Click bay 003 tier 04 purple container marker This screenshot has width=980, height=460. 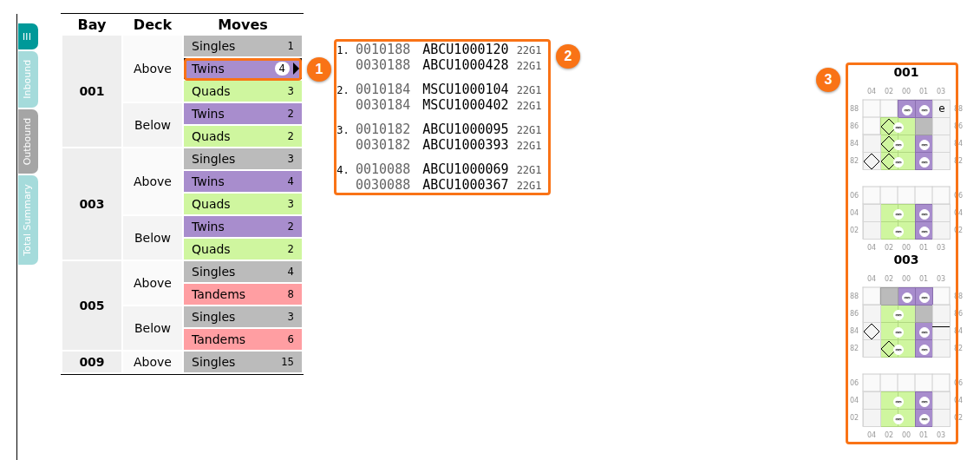tap(924, 402)
